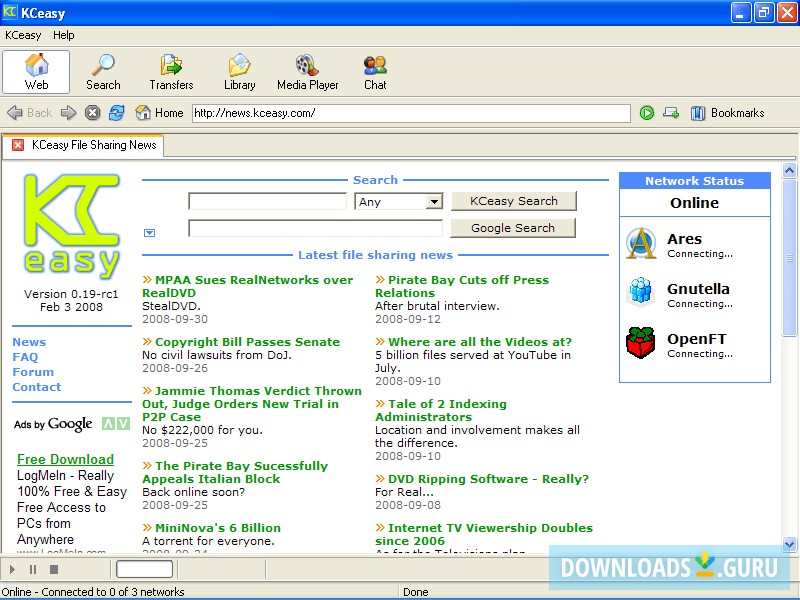The image size is (800, 600).
Task: Click the '2008-09-30' article date
Action: pyautogui.click(x=175, y=319)
